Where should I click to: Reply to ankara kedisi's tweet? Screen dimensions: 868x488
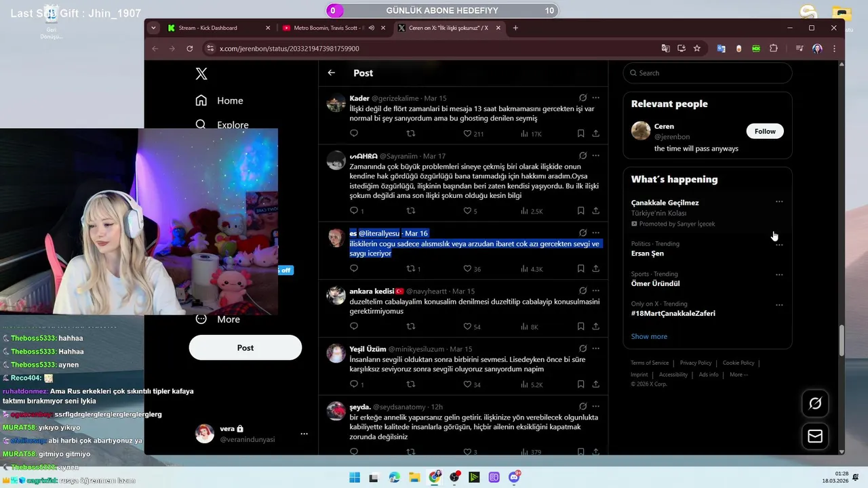(x=354, y=326)
